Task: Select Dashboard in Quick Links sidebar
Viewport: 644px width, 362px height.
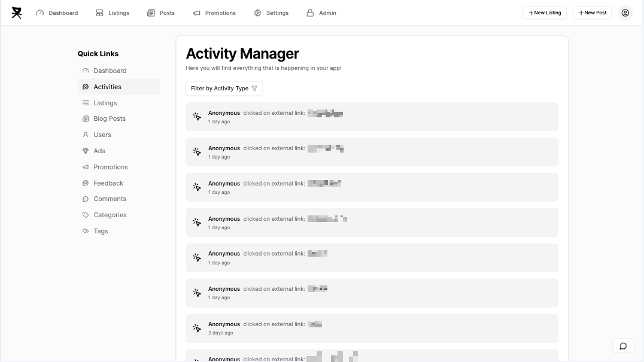Action: tap(119, 71)
